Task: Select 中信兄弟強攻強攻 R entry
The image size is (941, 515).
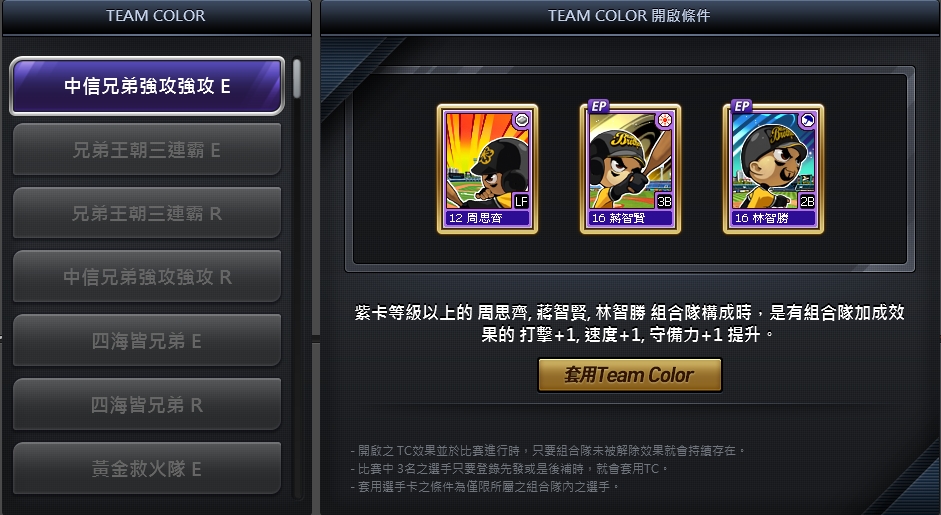Action: [147, 277]
